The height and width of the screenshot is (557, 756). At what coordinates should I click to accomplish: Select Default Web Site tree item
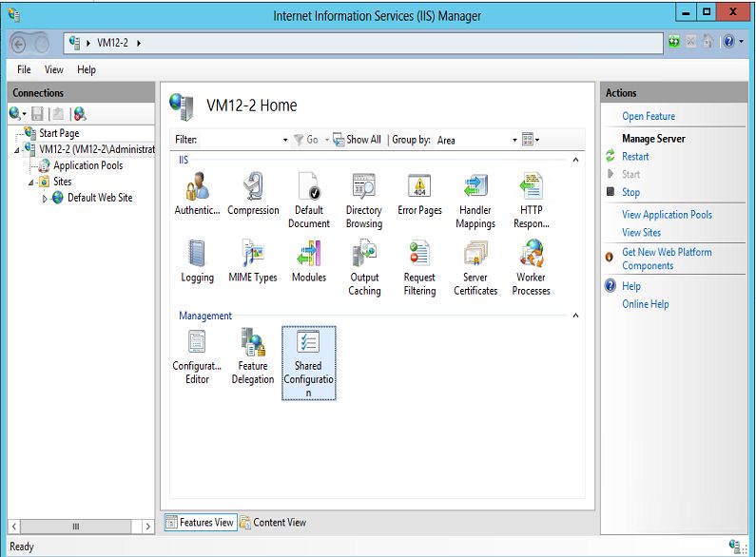(x=100, y=198)
